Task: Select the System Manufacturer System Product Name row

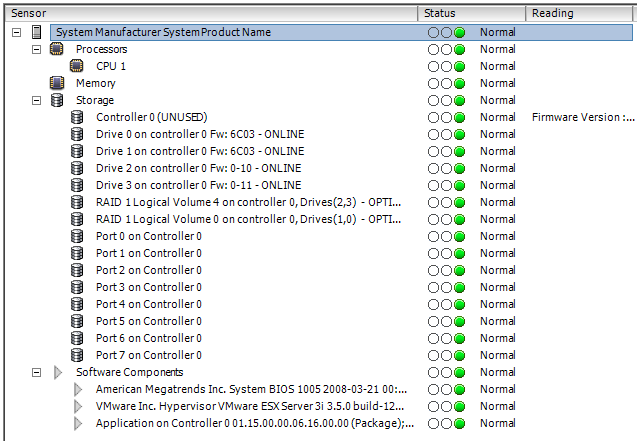Action: [x=341, y=32]
